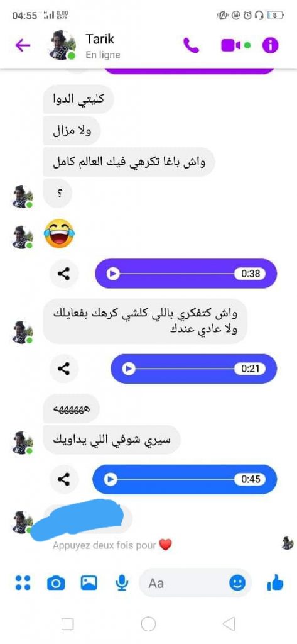Open the camera from the message bar
297x644 pixels.
56,583
